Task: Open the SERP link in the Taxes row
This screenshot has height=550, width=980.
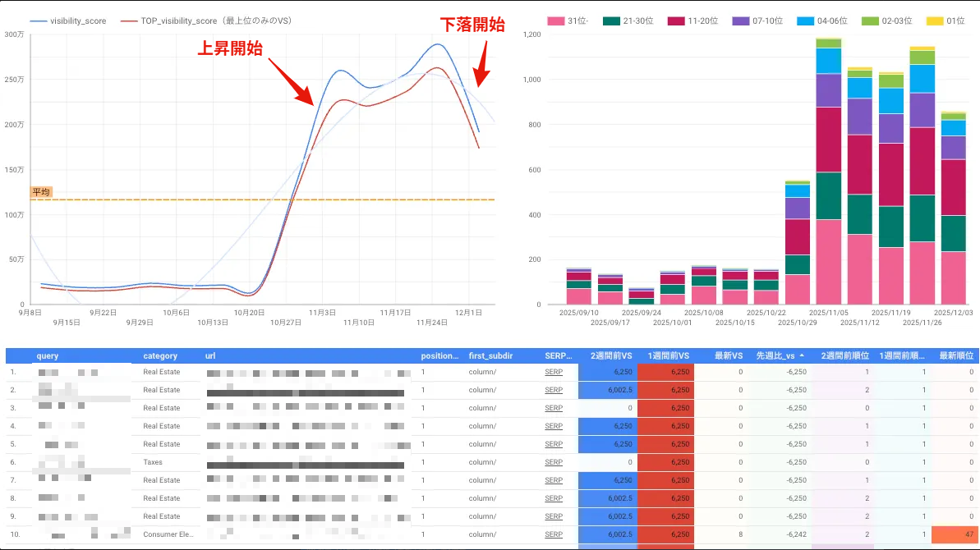Action: click(x=553, y=462)
